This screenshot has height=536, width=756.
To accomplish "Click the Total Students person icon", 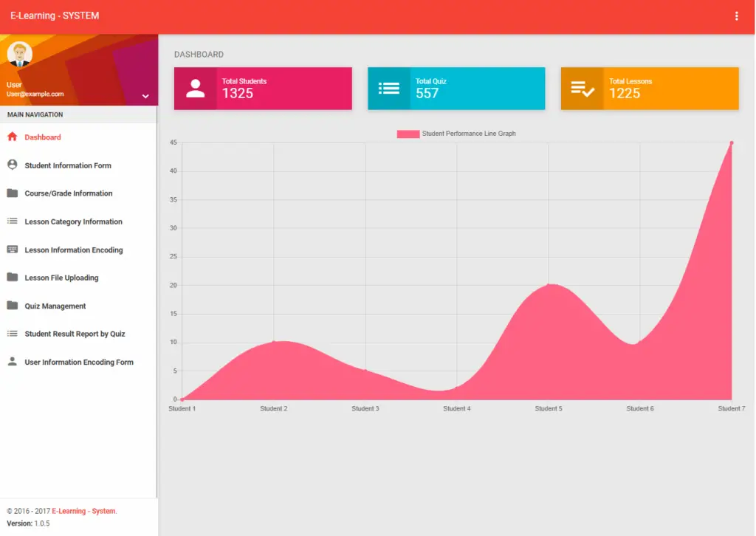I will click(195, 88).
